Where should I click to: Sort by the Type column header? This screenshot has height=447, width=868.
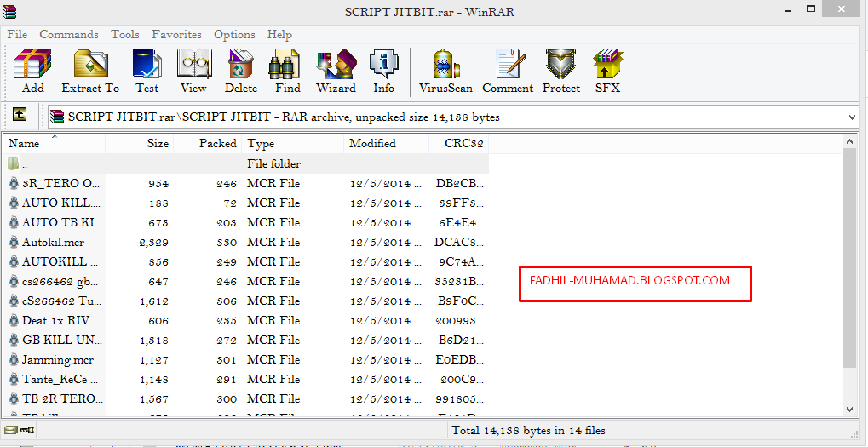tap(293, 143)
